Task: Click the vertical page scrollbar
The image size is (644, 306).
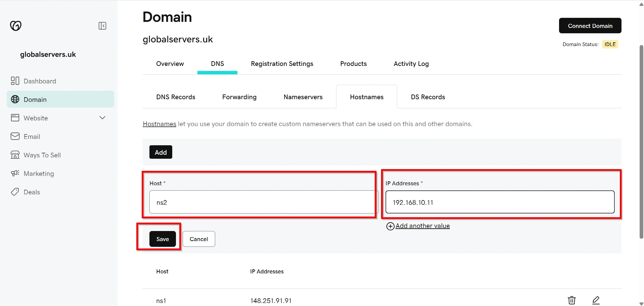Action: [641, 141]
